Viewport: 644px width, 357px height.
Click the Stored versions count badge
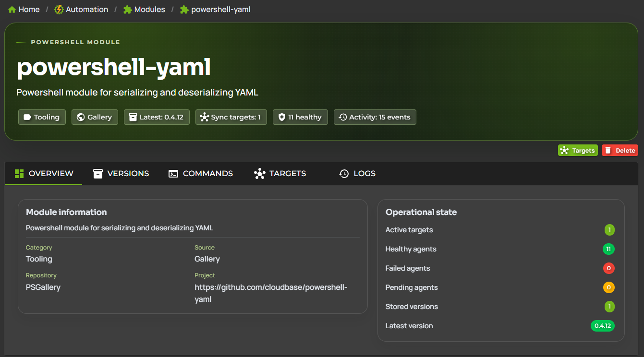click(609, 307)
